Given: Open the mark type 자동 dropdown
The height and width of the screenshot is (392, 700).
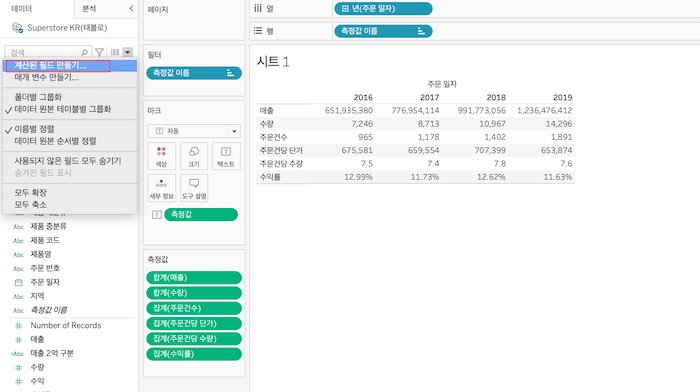Looking at the screenshot, I should [x=194, y=131].
